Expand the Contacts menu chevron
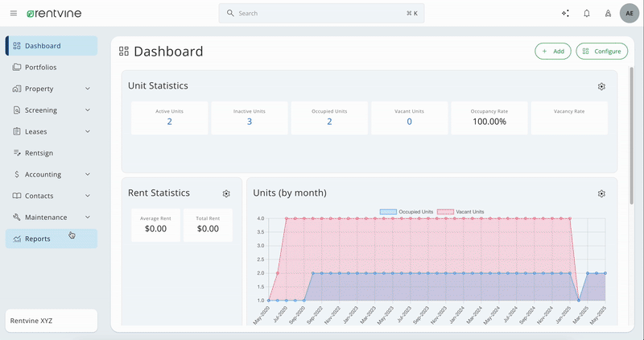The image size is (644, 340). [88, 196]
